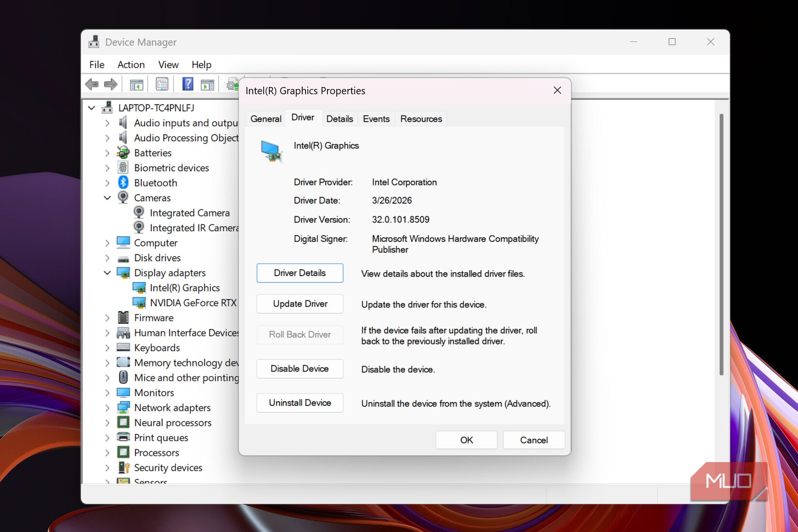The width and height of the screenshot is (798, 532).
Task: Select the Integrated Camera device
Action: 190,213
